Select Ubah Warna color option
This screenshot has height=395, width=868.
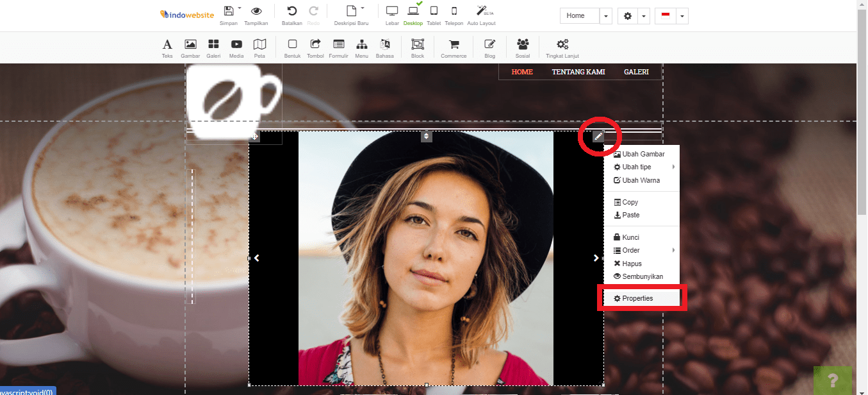click(x=641, y=181)
